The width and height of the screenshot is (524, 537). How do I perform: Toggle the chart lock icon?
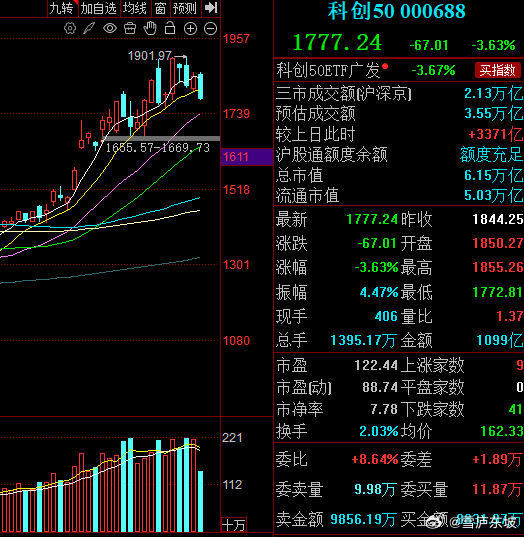(170, 28)
